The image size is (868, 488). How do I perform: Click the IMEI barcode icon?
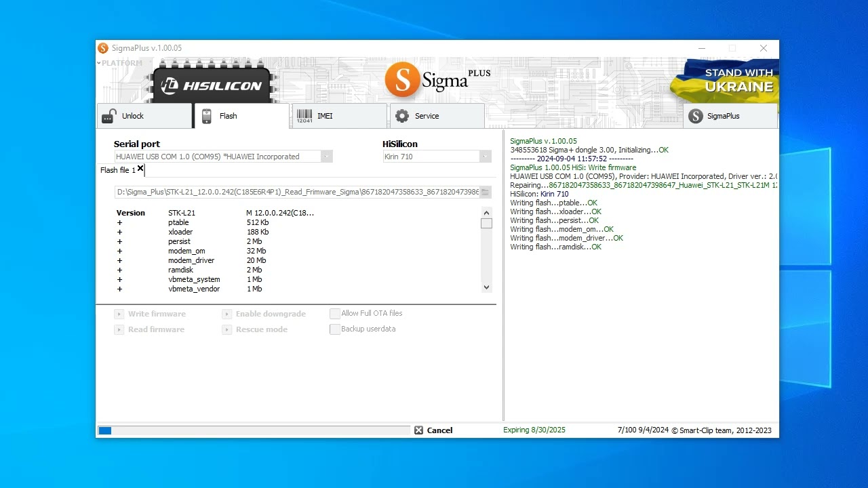point(304,116)
